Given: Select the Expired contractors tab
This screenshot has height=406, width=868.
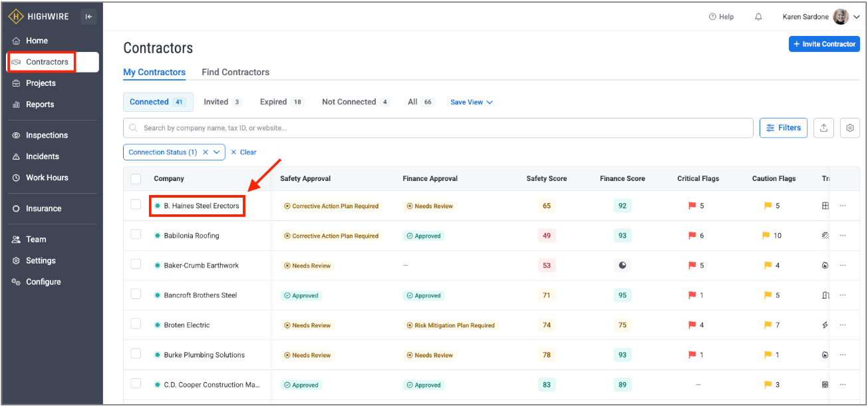Looking at the screenshot, I should (x=281, y=102).
